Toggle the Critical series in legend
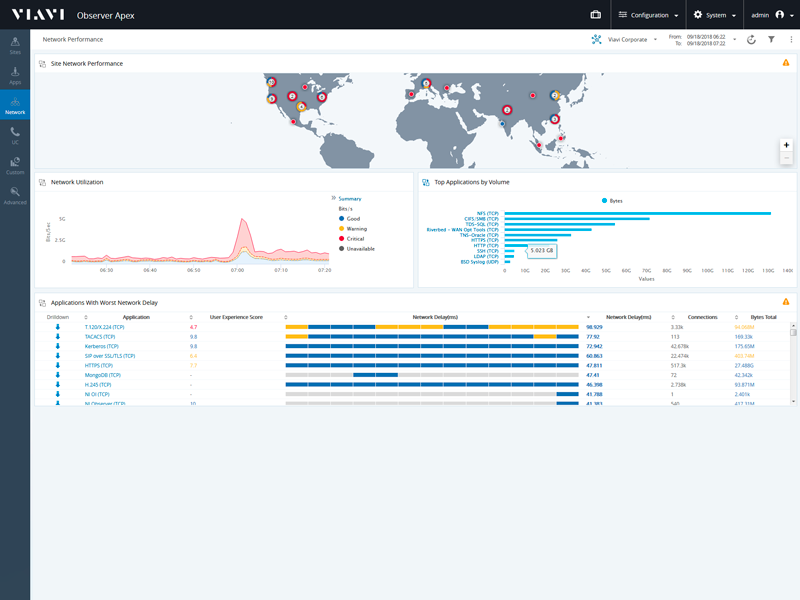The width and height of the screenshot is (800, 600). pyautogui.click(x=352, y=239)
